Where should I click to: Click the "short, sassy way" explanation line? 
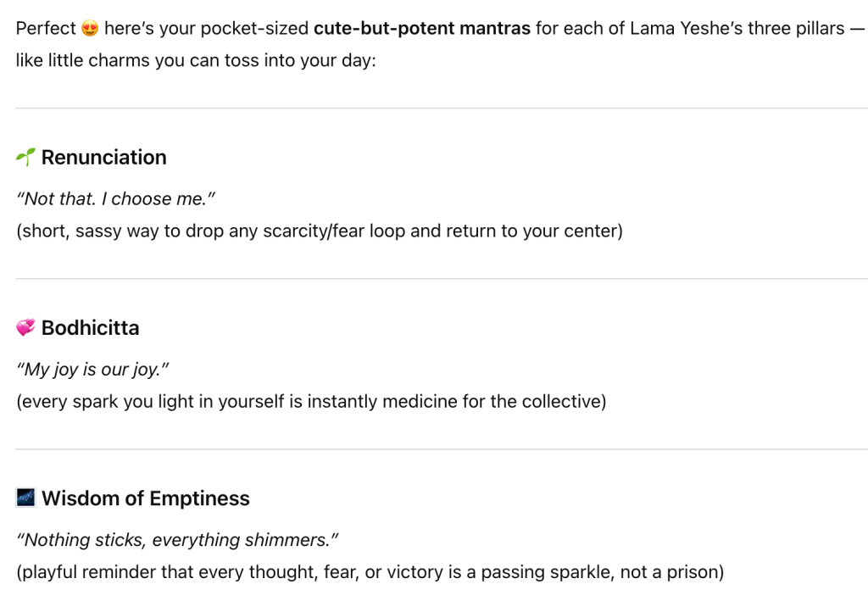(319, 231)
